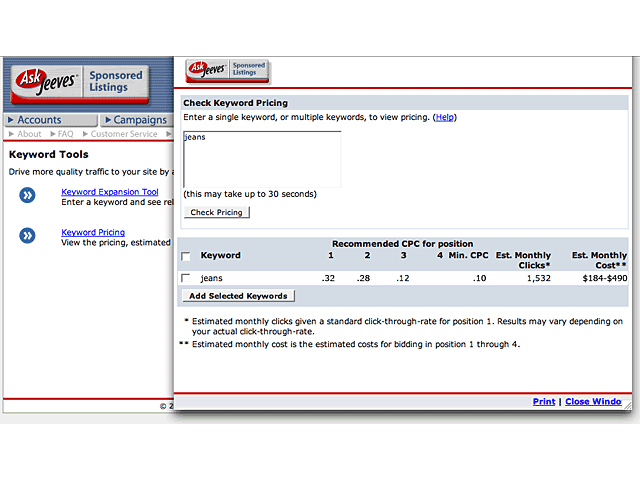640x480 pixels.
Task: Open the Keyword Expansion Tool link
Action: point(110,192)
